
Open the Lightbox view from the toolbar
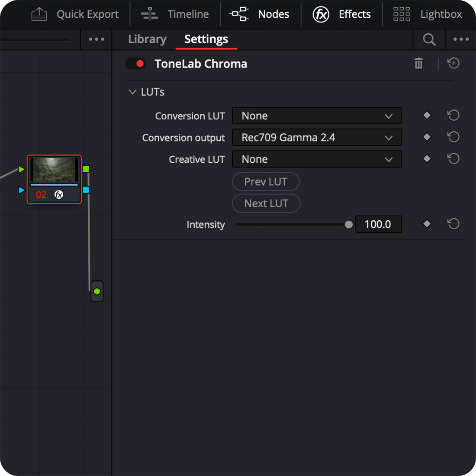tap(428, 14)
